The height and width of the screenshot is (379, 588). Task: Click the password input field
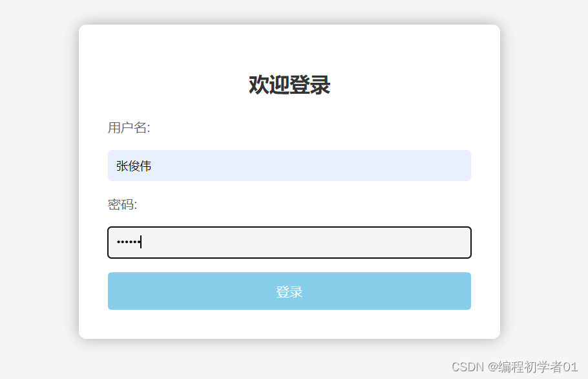point(289,243)
